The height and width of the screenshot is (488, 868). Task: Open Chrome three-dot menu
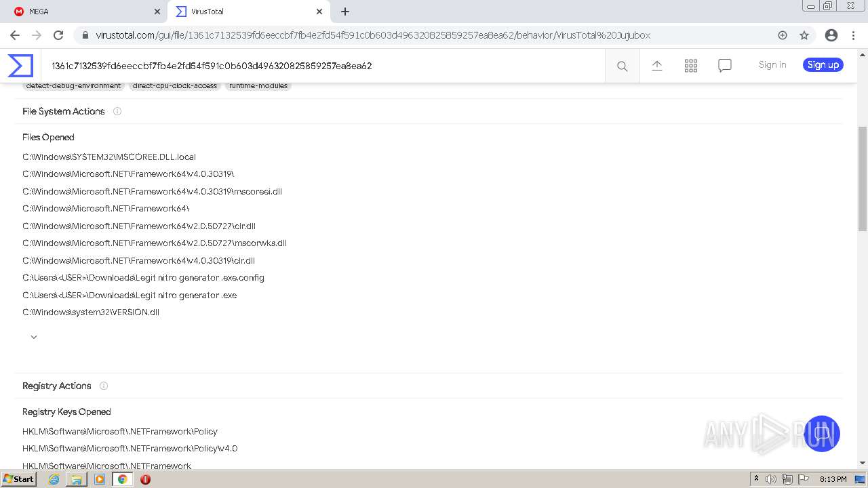(853, 35)
